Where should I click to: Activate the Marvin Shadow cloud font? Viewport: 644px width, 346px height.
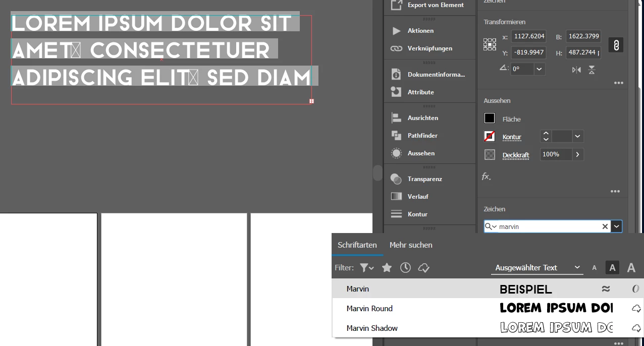[x=636, y=328]
